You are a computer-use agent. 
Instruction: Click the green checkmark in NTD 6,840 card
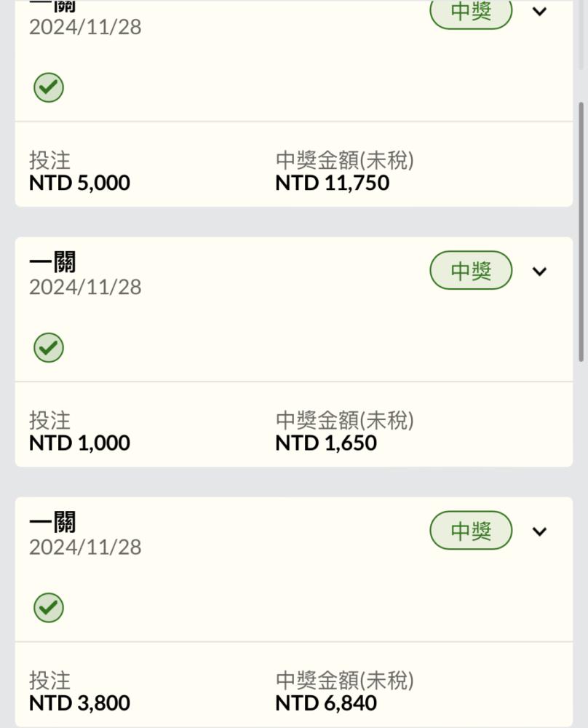click(x=49, y=608)
